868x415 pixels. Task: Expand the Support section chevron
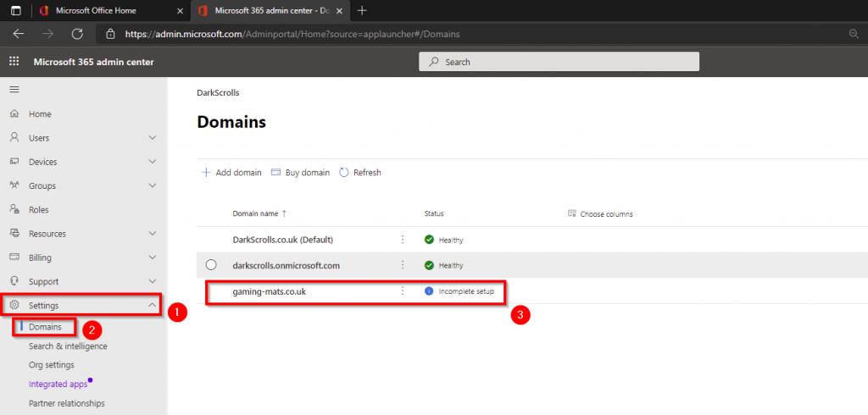(x=153, y=281)
